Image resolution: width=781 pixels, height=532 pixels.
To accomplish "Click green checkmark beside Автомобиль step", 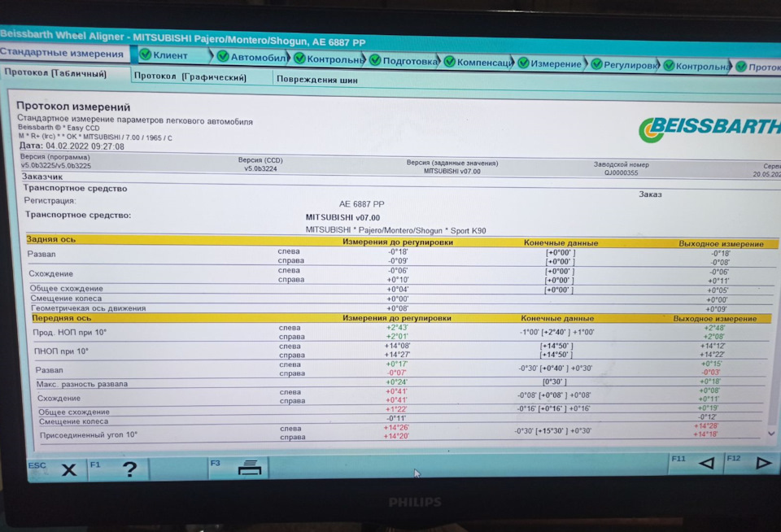I will 223,57.
